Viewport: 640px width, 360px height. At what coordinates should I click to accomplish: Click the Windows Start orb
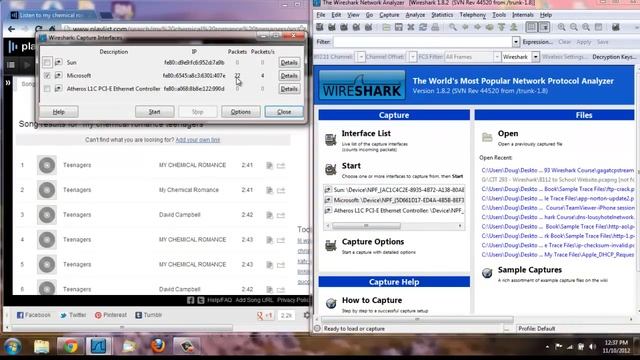[13, 347]
